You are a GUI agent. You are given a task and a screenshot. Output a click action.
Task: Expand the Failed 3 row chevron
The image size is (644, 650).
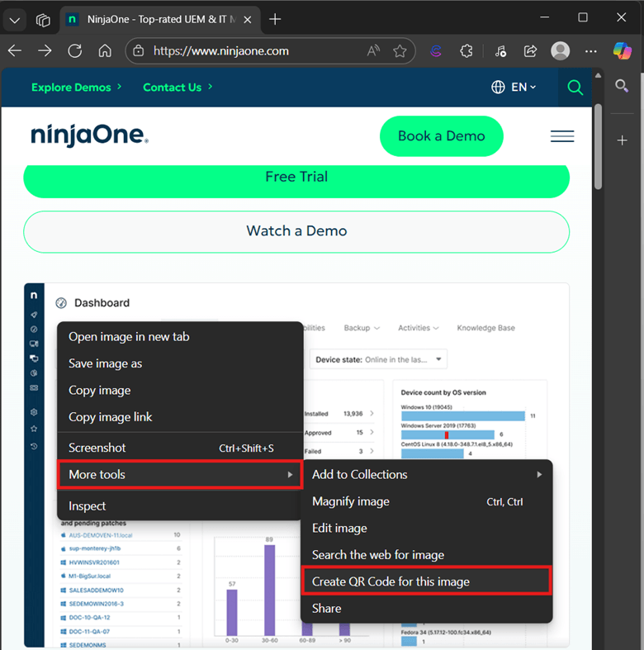[372, 451]
